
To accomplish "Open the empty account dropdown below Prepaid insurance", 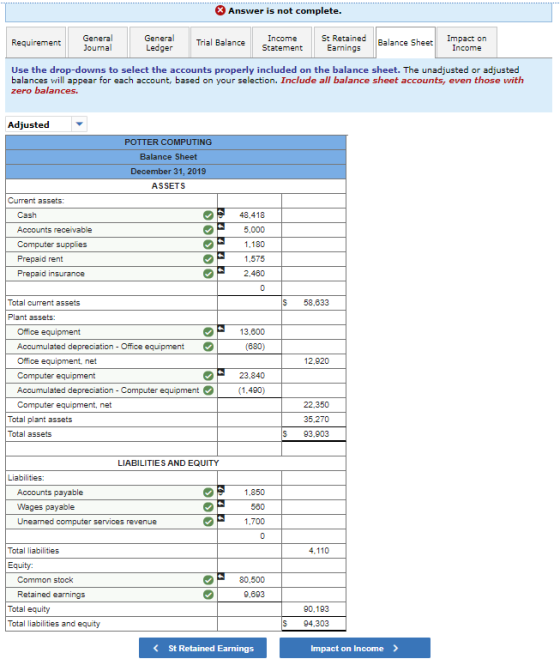I will pos(112,288).
